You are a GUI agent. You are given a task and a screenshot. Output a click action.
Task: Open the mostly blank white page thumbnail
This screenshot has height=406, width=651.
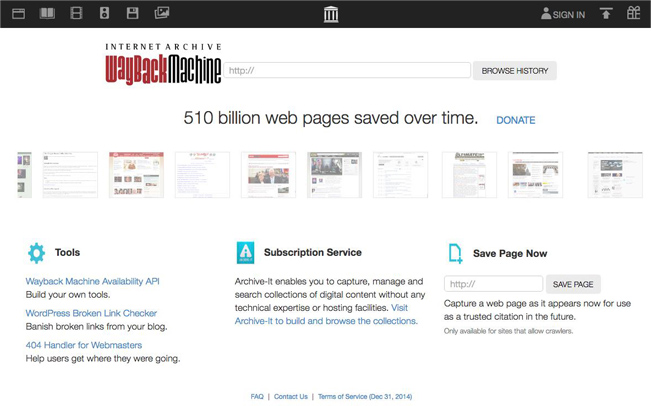(x=400, y=175)
